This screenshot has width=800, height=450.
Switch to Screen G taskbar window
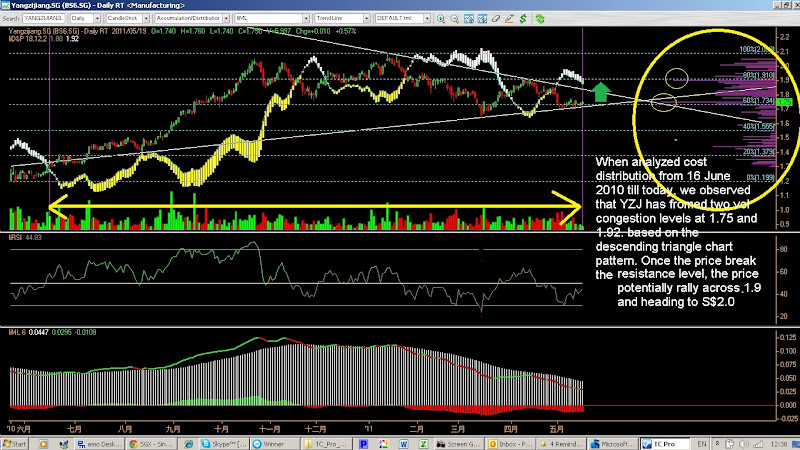pyautogui.click(x=458, y=444)
